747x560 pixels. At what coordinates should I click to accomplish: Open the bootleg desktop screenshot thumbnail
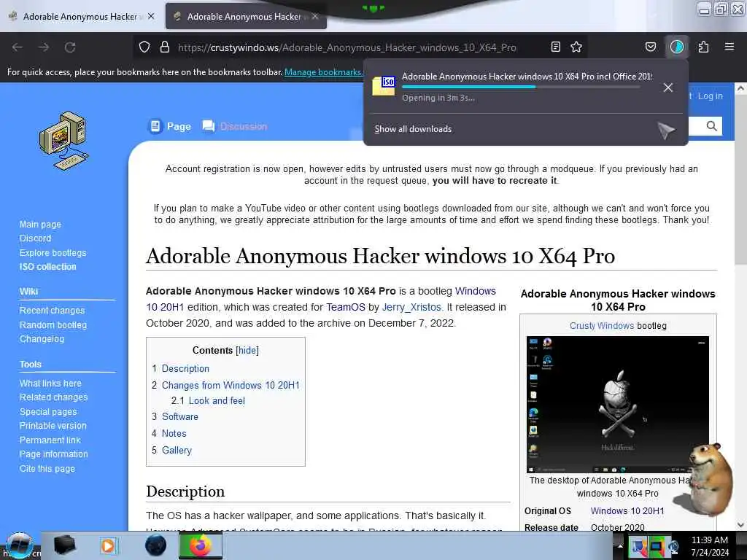coord(617,404)
